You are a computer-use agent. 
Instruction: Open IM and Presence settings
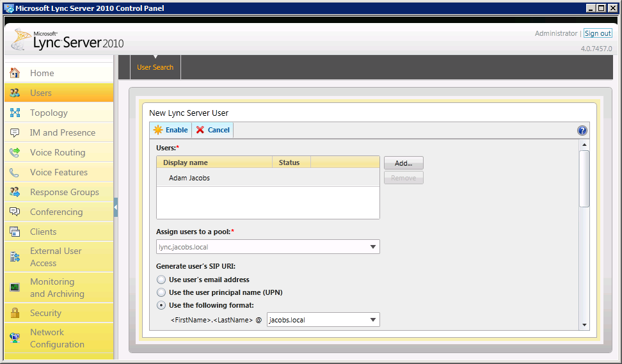[59, 132]
